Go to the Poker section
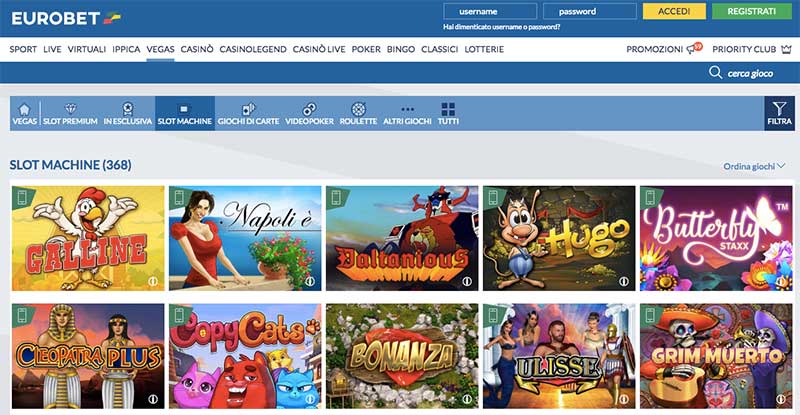 click(x=366, y=49)
